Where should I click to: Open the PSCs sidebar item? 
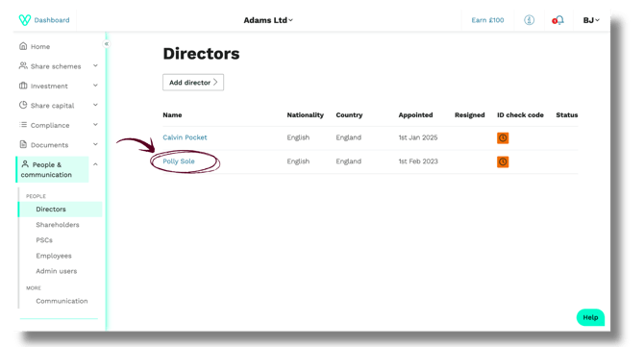[x=44, y=239]
